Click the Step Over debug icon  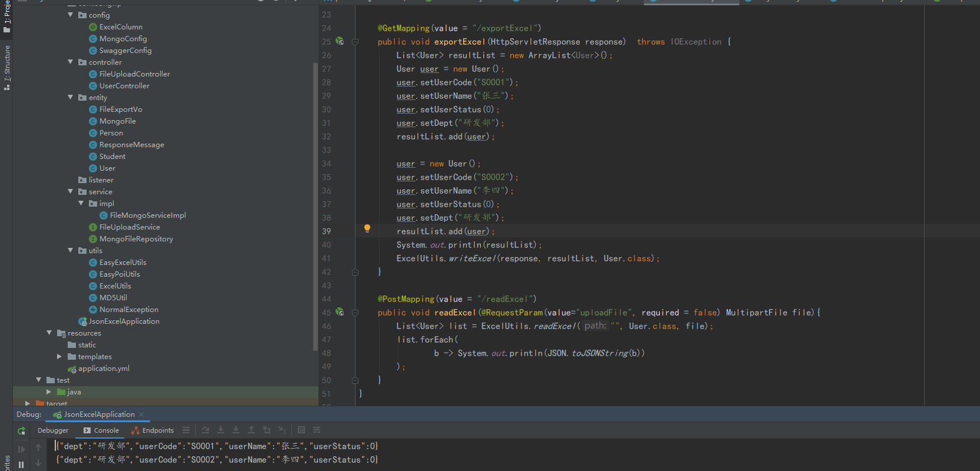tap(205, 430)
